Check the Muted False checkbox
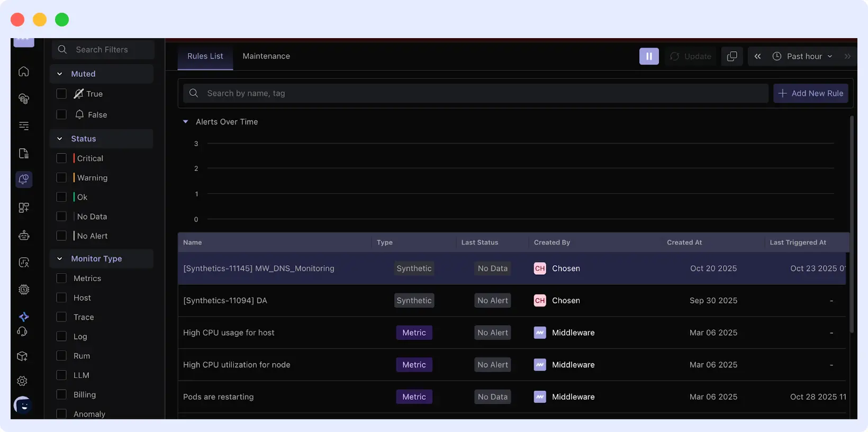This screenshot has width=868, height=432. coord(61,114)
